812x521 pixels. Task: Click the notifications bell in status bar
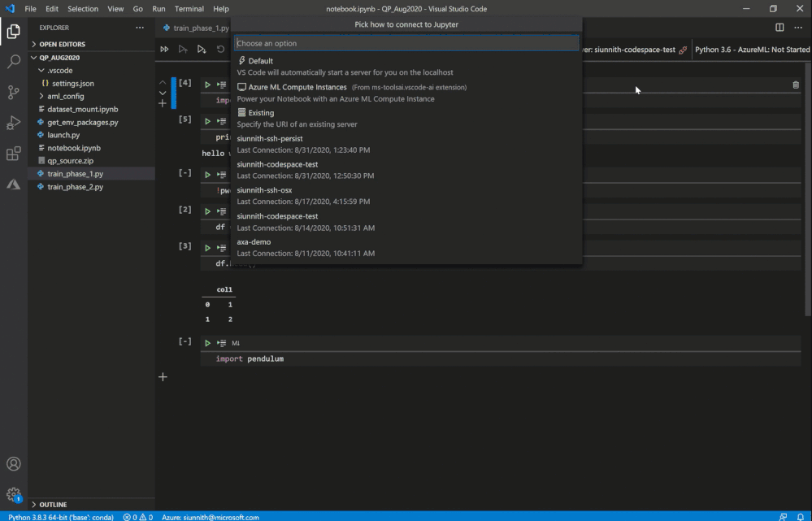pyautogui.click(x=800, y=517)
